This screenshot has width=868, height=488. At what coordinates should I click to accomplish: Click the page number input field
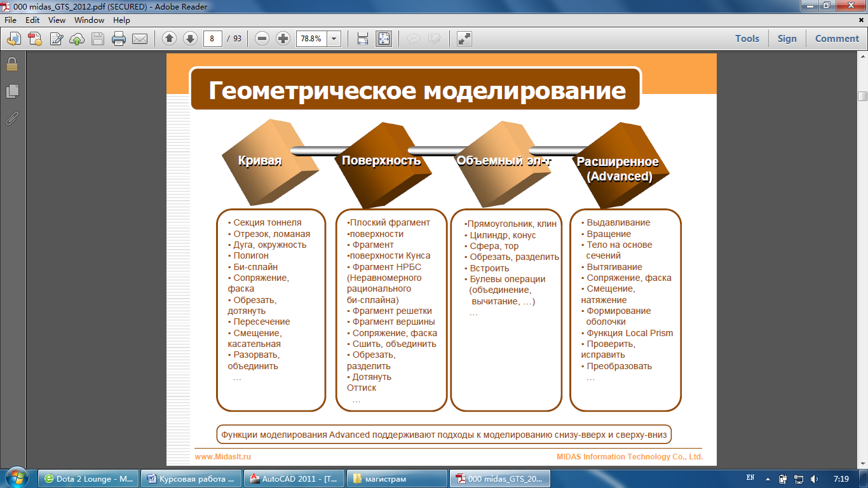click(x=212, y=38)
